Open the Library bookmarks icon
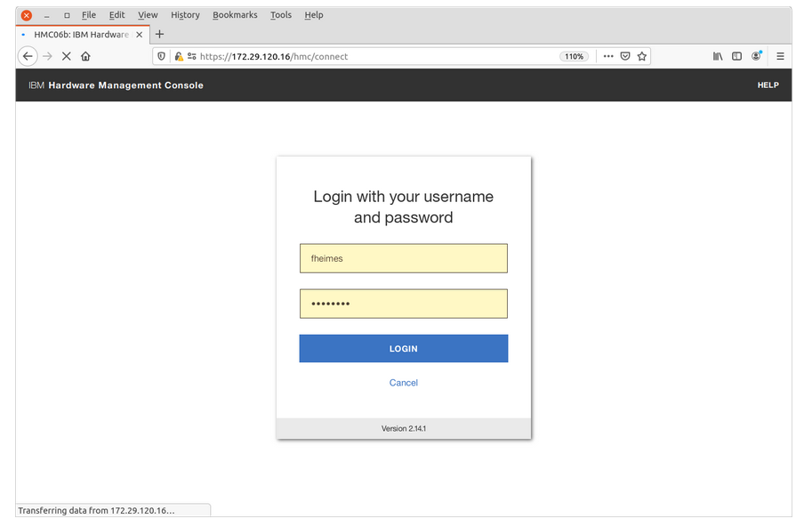Screen dimensions: 812x527 pyautogui.click(x=718, y=56)
